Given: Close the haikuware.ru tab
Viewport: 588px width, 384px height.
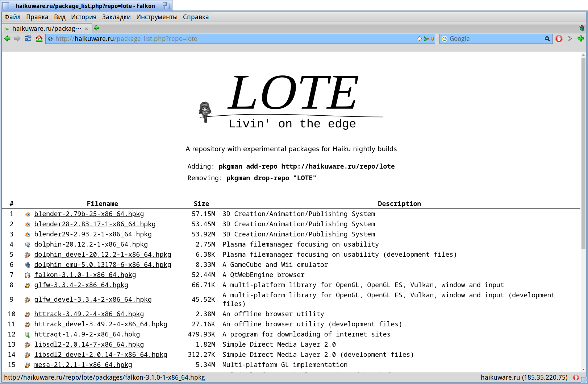Looking at the screenshot, I should (x=87, y=29).
